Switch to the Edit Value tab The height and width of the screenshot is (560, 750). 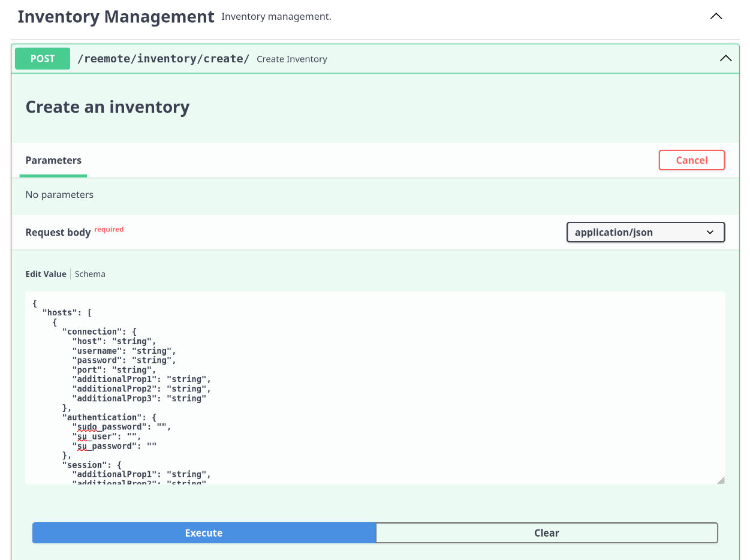(46, 274)
